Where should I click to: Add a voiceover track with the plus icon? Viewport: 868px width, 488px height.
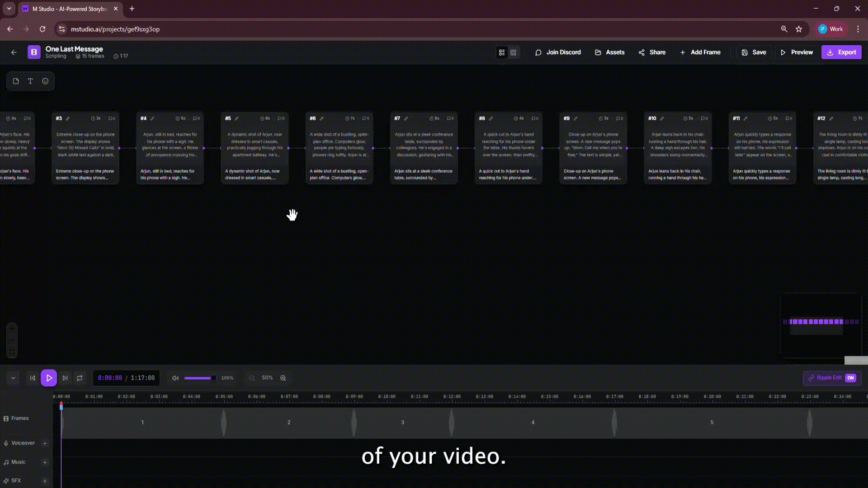click(x=45, y=443)
